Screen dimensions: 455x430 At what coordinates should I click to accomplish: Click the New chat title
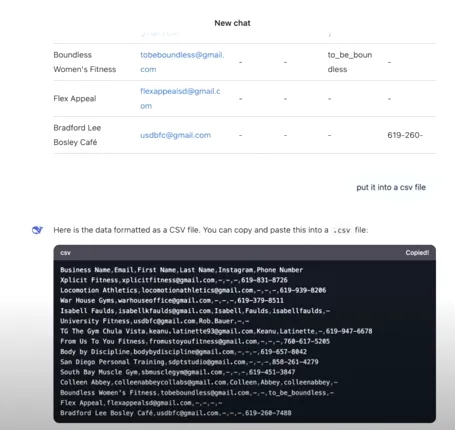(x=232, y=23)
